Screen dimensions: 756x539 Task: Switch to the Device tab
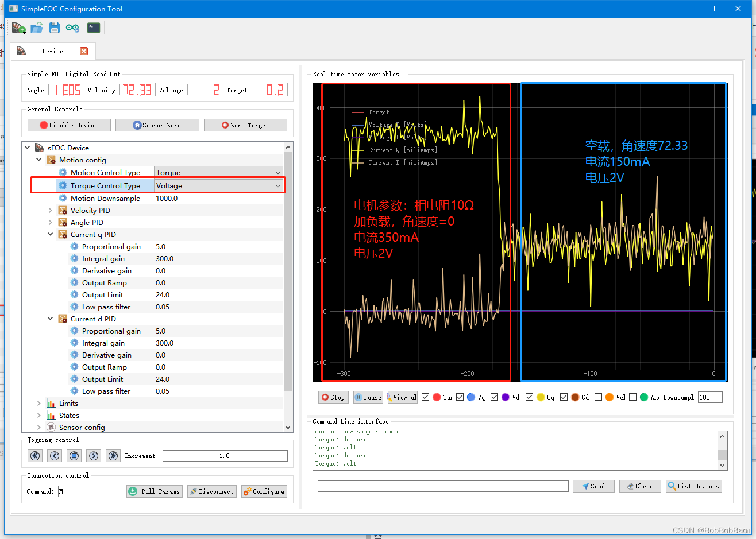coord(52,51)
